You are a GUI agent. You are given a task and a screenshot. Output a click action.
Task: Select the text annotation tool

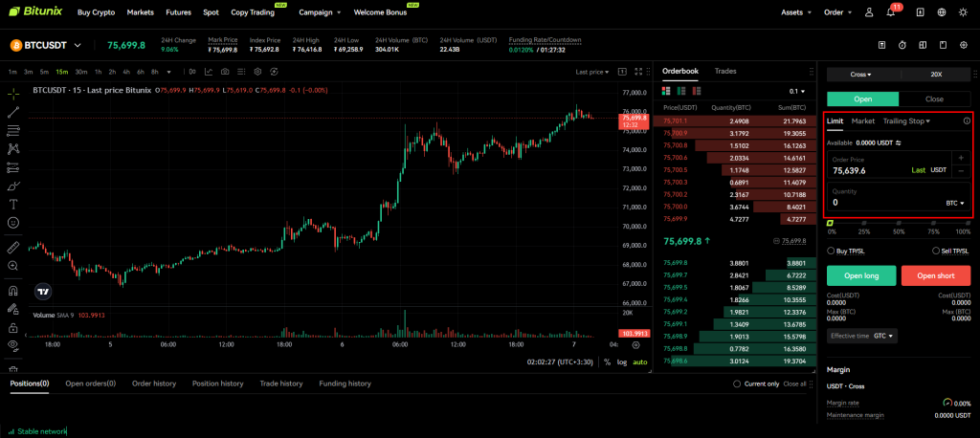[13, 204]
